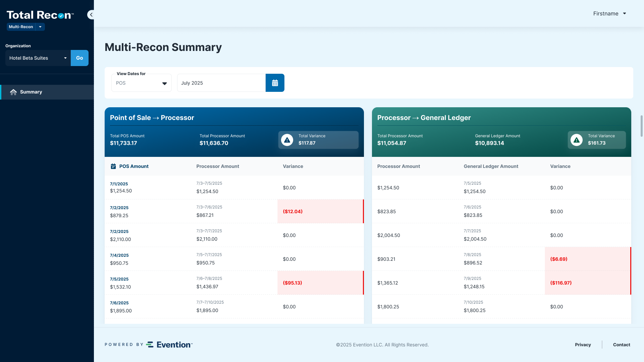644x362 pixels.
Task: Click the $2,110.00 POS amount
Action: pos(120,239)
